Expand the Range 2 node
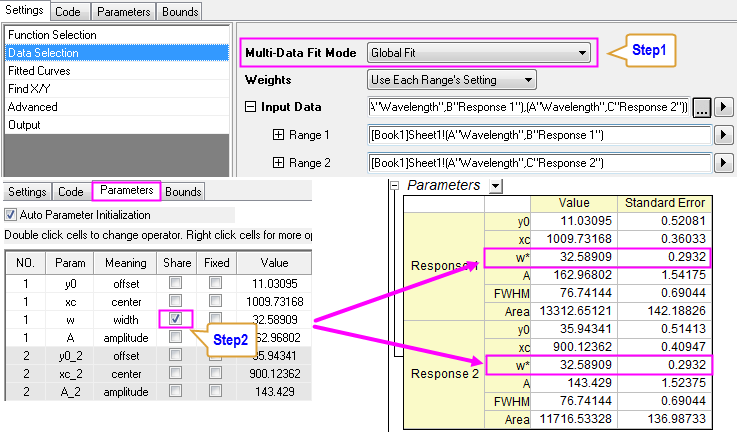Image resolution: width=740 pixels, height=433 pixels. pos(278,163)
